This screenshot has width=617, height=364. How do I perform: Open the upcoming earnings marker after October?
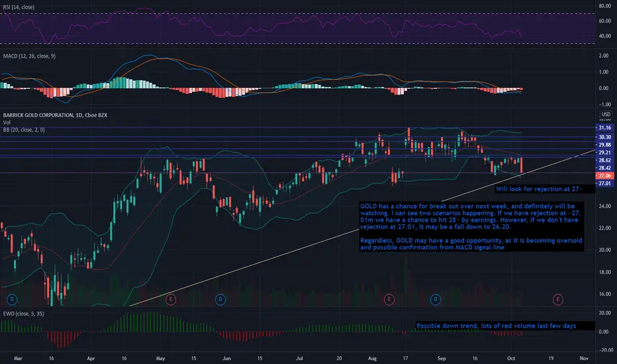point(557,299)
